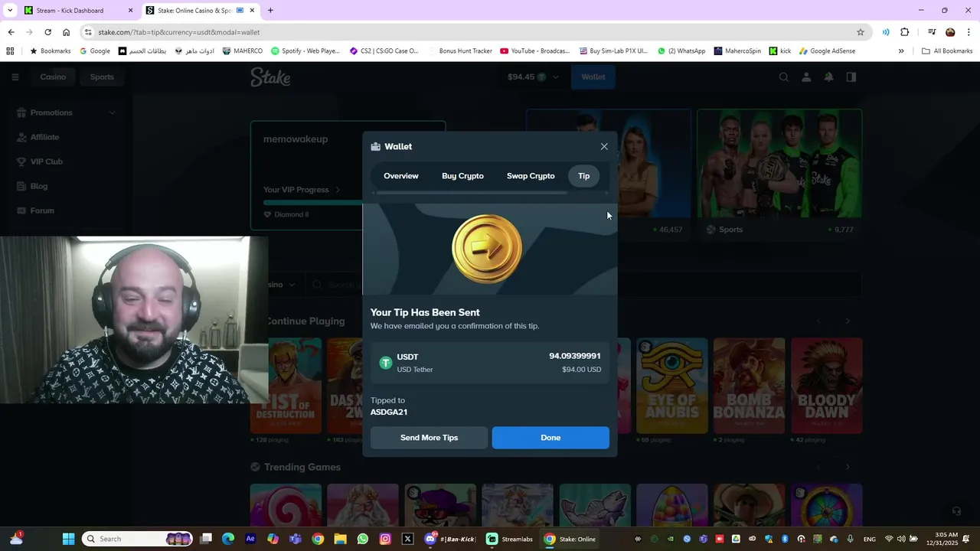Click the USDT Tether coin icon

386,363
